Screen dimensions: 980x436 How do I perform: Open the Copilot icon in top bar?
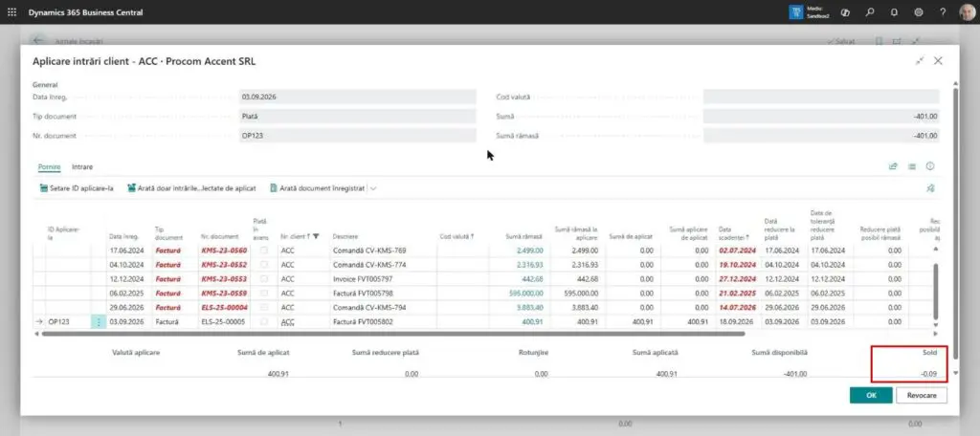(x=845, y=11)
